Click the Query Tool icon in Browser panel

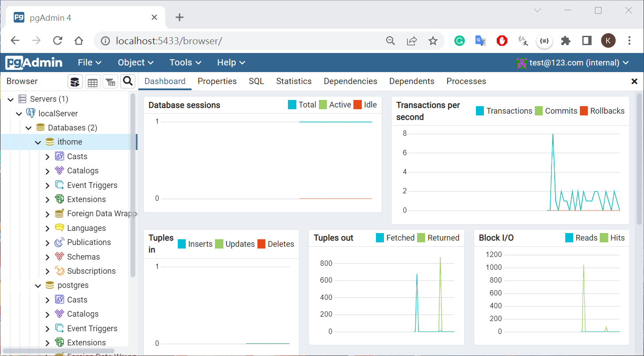pos(75,82)
